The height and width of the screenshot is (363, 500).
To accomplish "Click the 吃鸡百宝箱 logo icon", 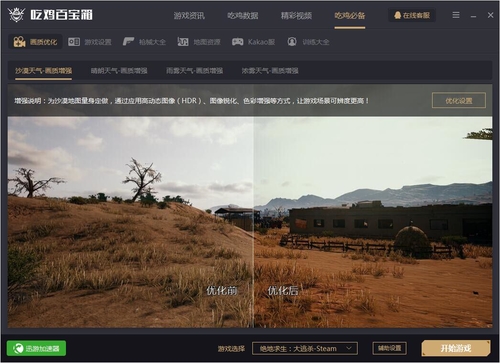I will pyautogui.click(x=16, y=15).
